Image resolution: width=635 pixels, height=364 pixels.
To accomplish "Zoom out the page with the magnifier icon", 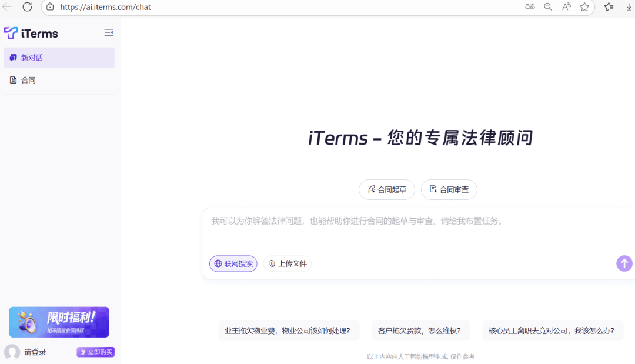I will point(548,7).
